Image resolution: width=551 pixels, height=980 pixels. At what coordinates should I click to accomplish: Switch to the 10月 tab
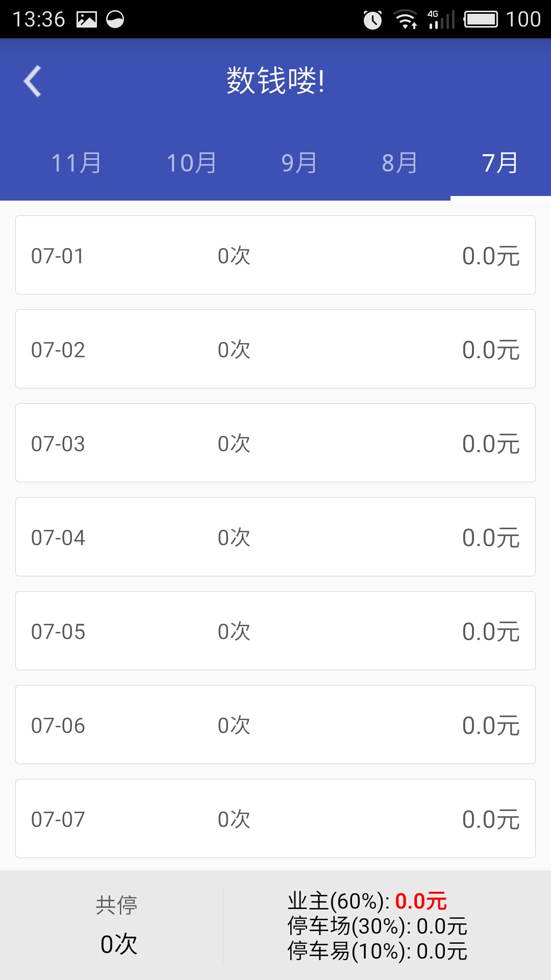pos(191,163)
